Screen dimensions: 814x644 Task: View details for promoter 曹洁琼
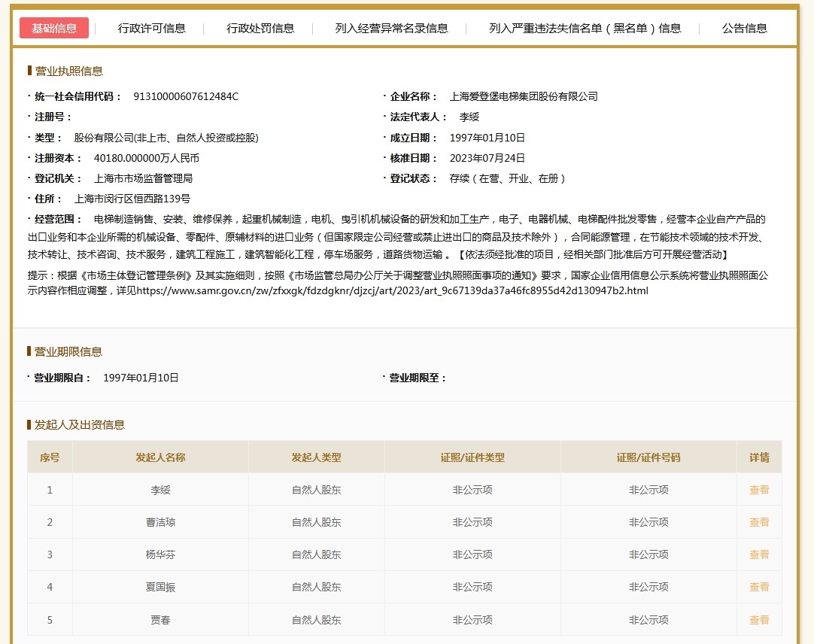[758, 522]
